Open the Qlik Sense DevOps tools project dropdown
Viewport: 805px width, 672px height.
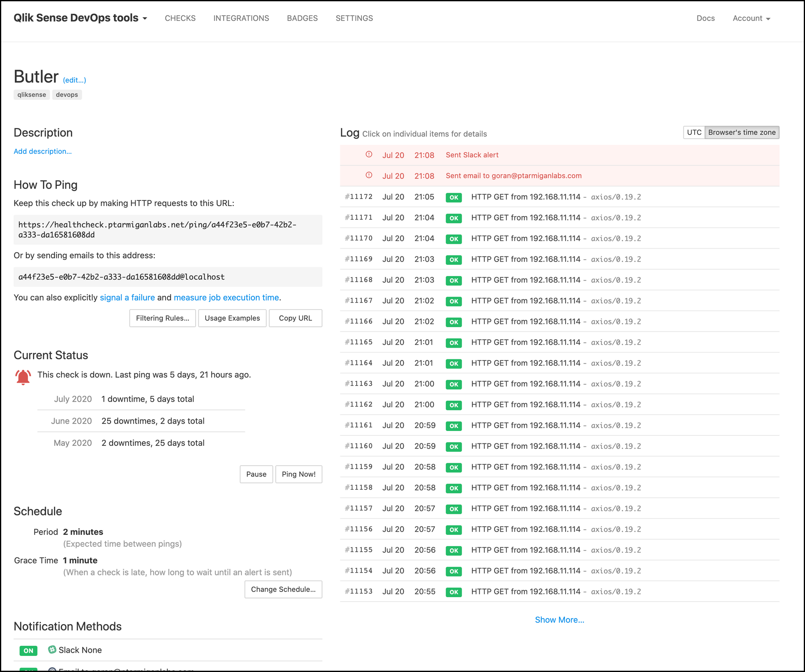click(x=80, y=18)
